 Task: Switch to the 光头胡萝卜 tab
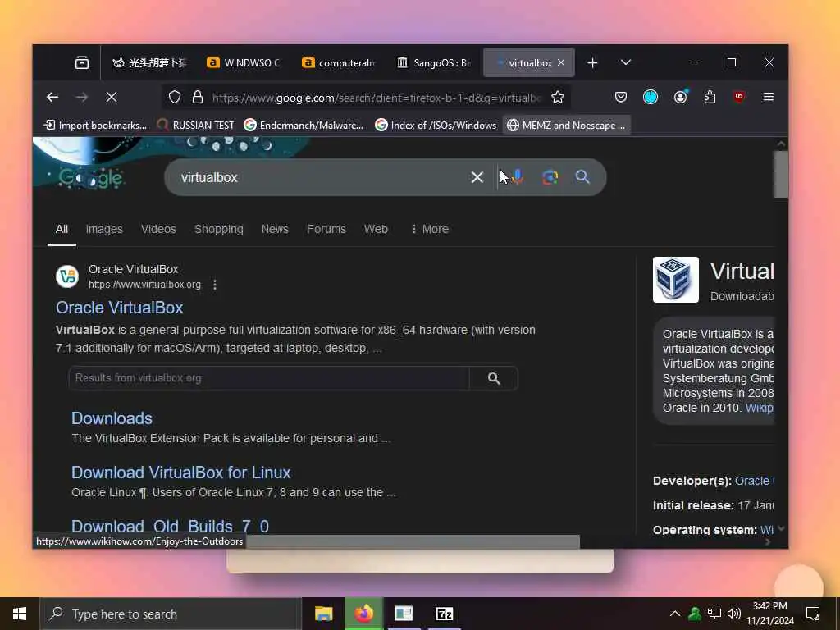click(x=149, y=62)
